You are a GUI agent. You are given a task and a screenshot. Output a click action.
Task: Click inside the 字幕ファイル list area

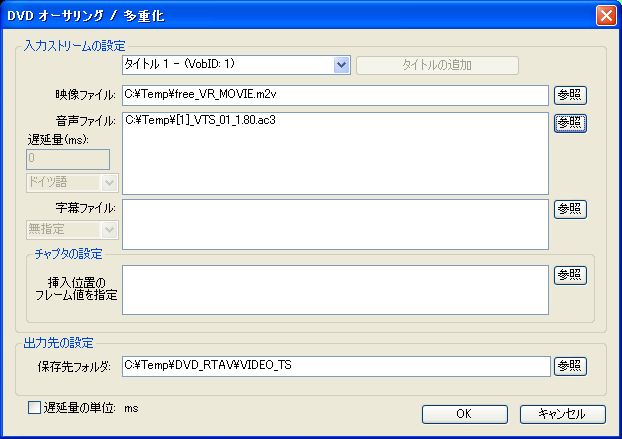[x=336, y=224]
